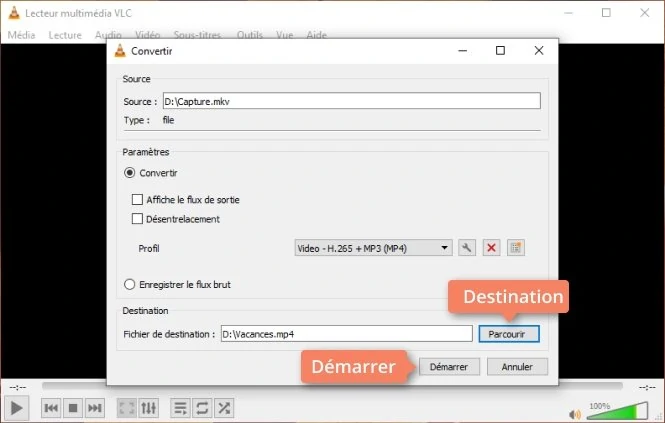This screenshot has height=423, width=665.
Task: Toggle fullscreen mode icon in VLC
Action: 127,408
